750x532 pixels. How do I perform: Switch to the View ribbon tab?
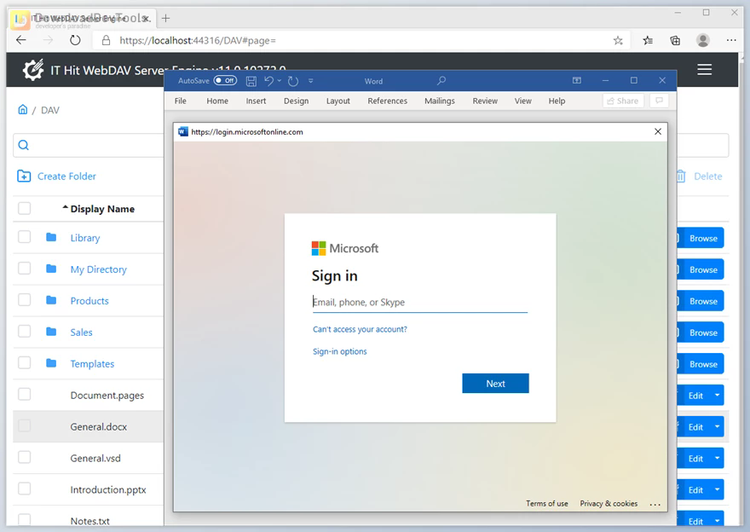pyautogui.click(x=523, y=101)
